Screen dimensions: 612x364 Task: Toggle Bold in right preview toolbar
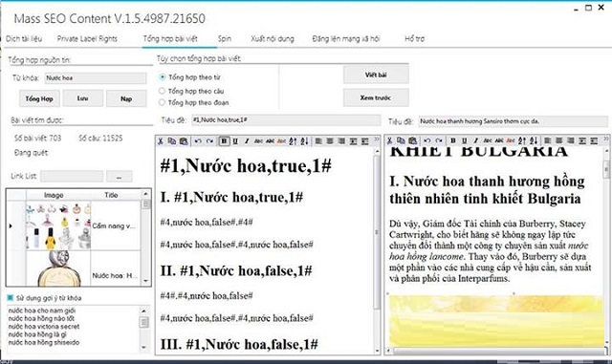(x=453, y=140)
